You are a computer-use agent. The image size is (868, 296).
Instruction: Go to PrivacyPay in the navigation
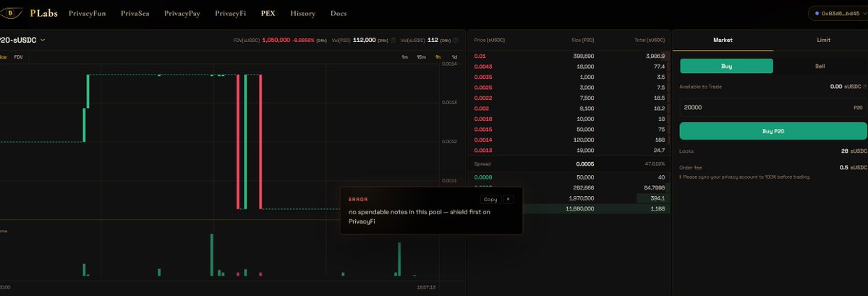click(x=182, y=13)
